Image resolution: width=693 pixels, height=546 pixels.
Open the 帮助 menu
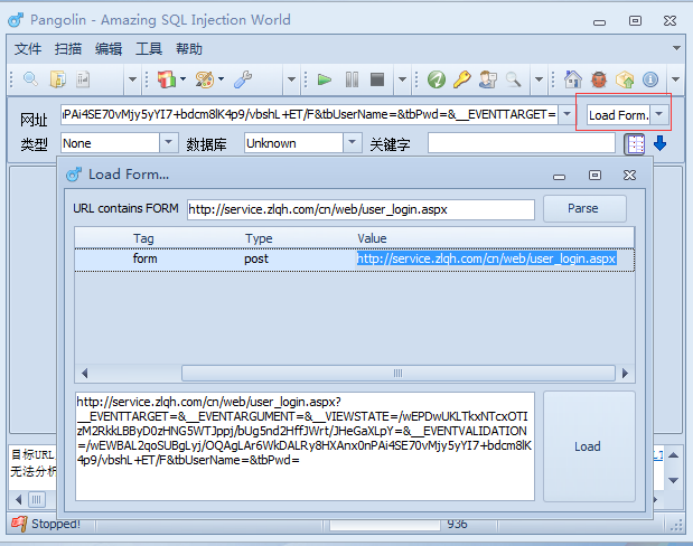pyautogui.click(x=189, y=49)
